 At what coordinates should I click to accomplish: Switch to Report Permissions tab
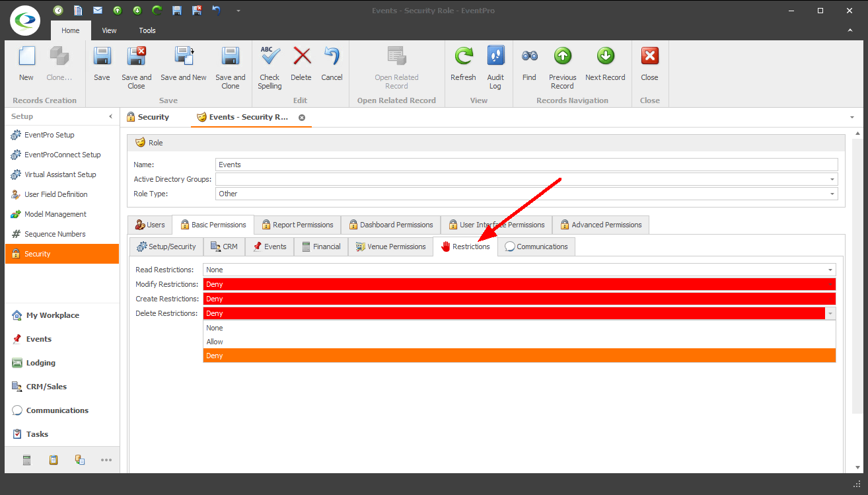[x=297, y=225]
